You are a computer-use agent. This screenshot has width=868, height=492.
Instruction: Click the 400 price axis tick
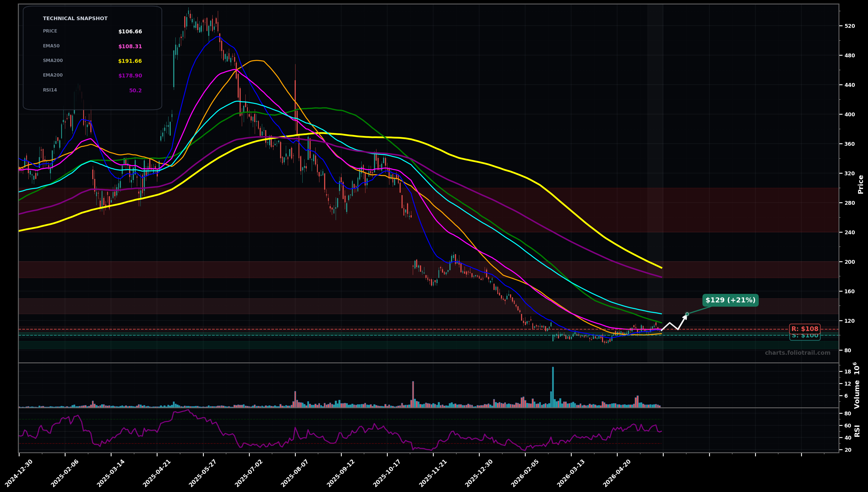[850, 115]
